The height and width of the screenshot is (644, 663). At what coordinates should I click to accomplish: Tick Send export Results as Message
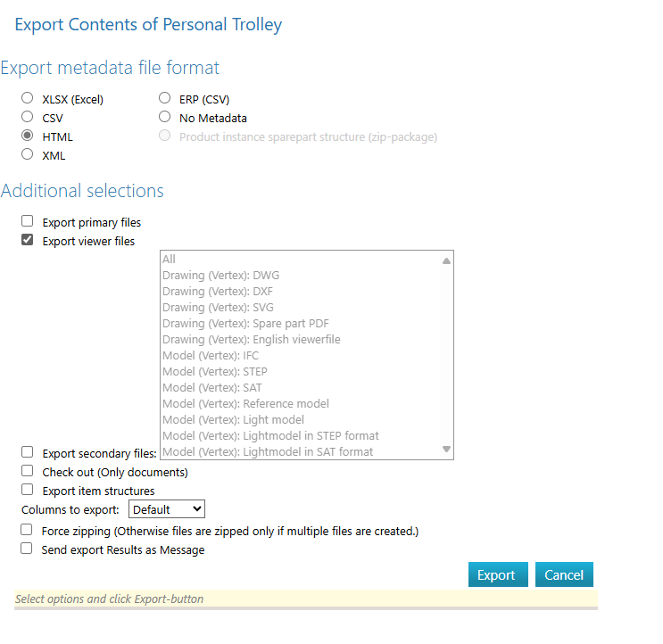point(28,549)
